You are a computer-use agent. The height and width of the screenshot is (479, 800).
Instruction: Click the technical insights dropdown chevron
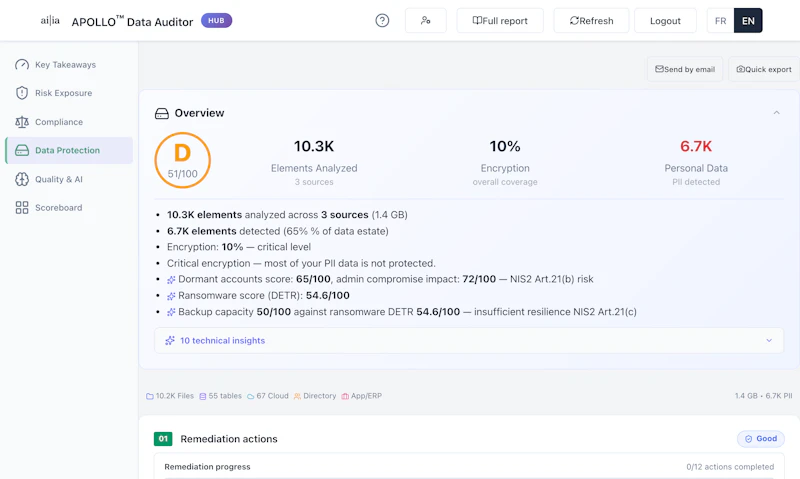tap(769, 340)
